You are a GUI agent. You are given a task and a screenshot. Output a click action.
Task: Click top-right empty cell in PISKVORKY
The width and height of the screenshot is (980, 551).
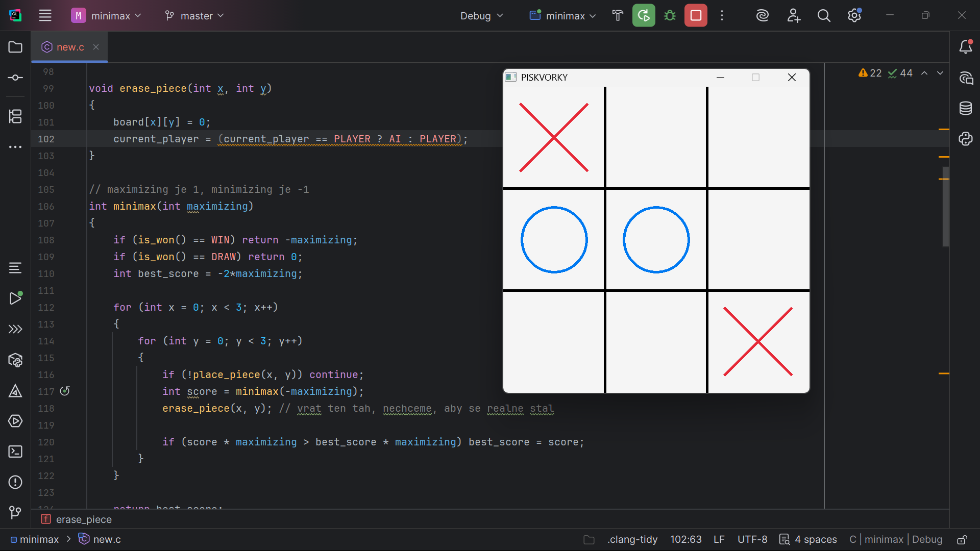pos(758,137)
